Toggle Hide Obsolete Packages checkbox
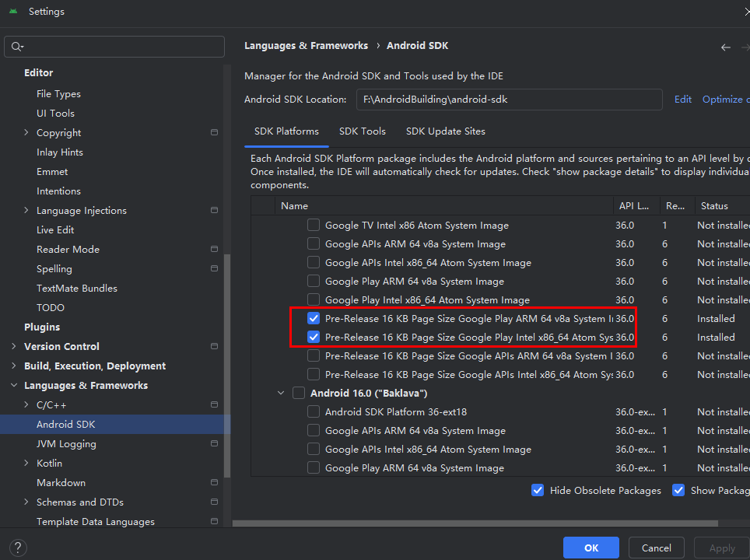This screenshot has width=750, height=560. 538,490
